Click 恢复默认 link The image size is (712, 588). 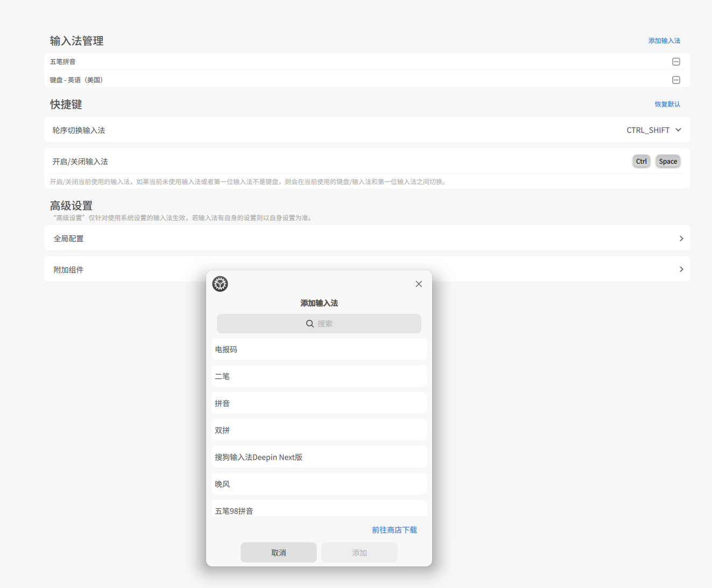(667, 104)
